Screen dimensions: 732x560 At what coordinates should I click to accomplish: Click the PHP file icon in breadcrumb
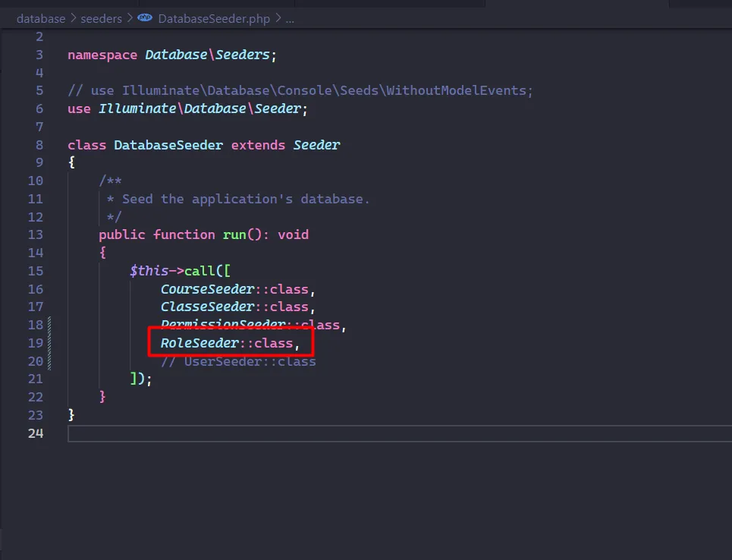pos(144,18)
